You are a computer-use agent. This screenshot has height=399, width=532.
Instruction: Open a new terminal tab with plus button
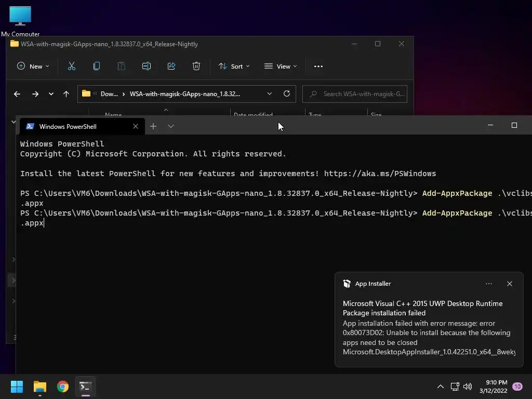tap(153, 126)
